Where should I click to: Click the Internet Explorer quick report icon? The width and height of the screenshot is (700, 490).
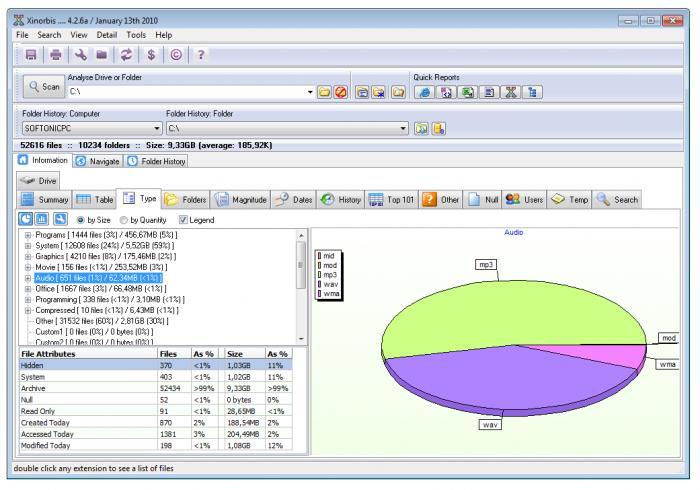[x=425, y=92]
